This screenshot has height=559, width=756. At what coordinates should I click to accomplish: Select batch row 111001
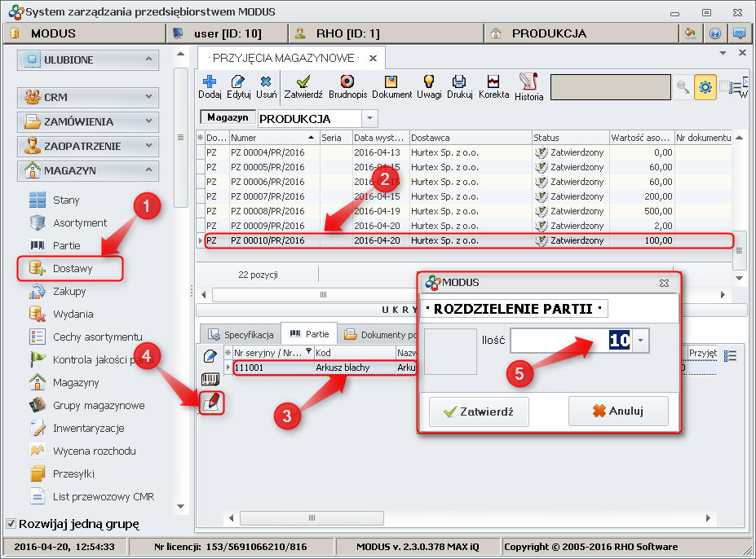[324, 368]
